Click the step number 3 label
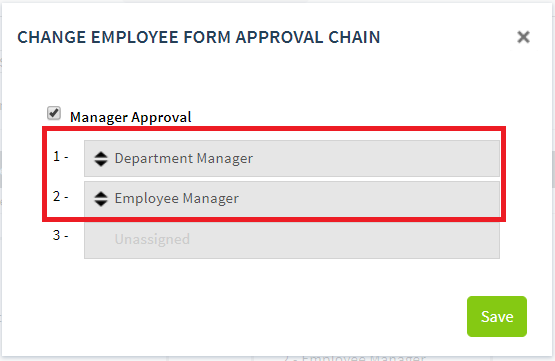The image size is (555, 361). click(61, 235)
